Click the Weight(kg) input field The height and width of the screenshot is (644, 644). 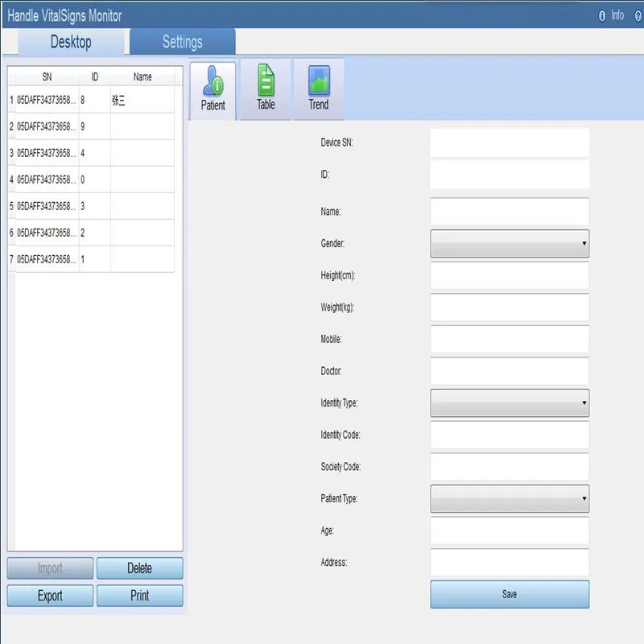510,308
